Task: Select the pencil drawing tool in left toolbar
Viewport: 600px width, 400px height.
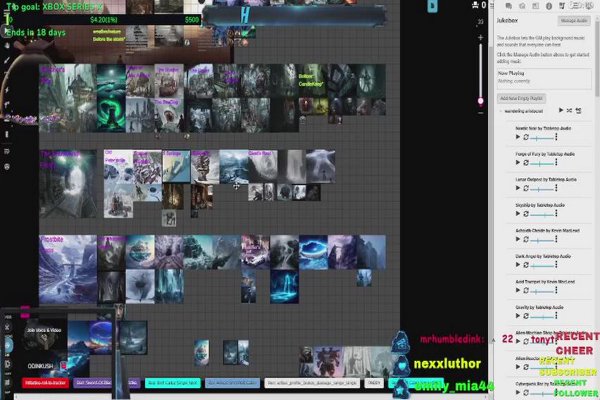Action: 7,60
